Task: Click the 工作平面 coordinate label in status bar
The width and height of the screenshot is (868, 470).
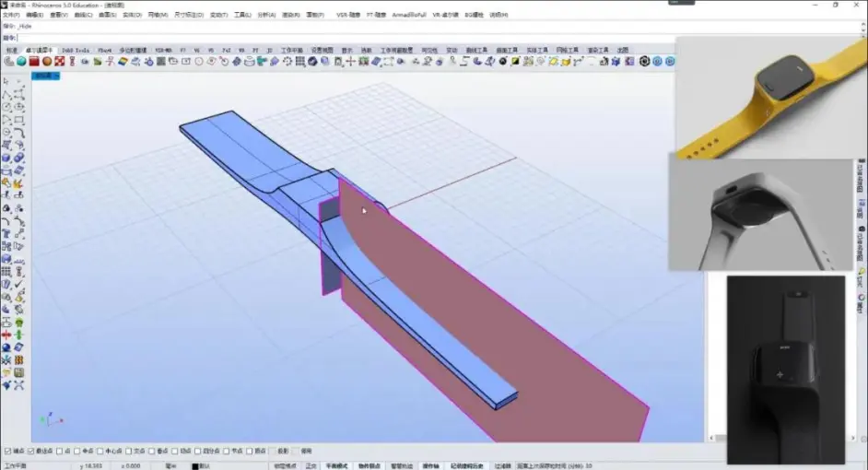Action: (15, 466)
